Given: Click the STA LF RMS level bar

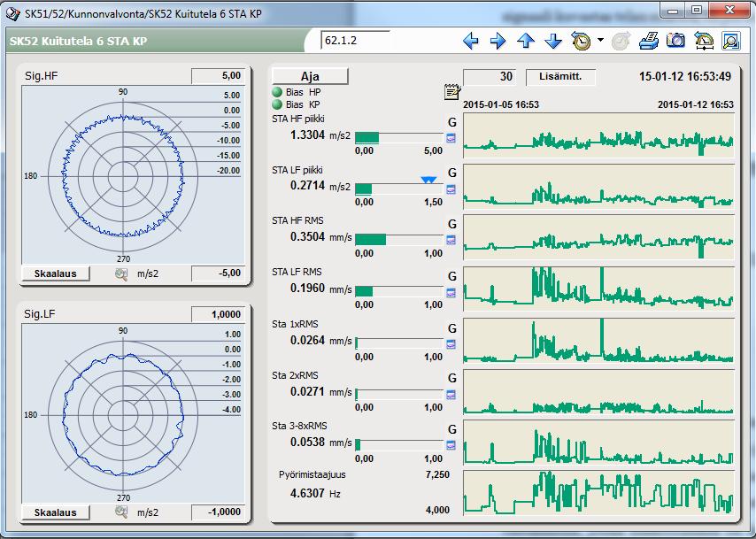Looking at the screenshot, I should coord(399,291).
